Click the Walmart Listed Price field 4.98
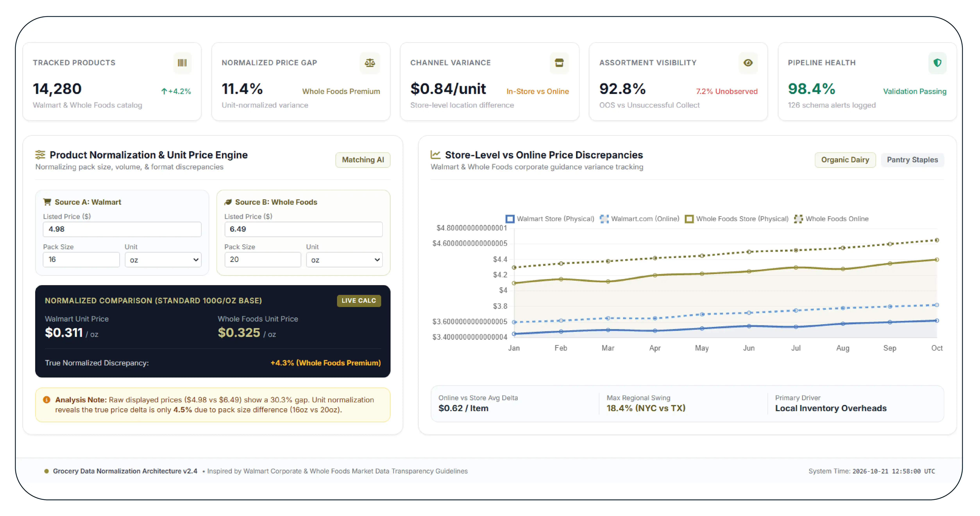The width and height of the screenshot is (980, 516). pos(122,229)
